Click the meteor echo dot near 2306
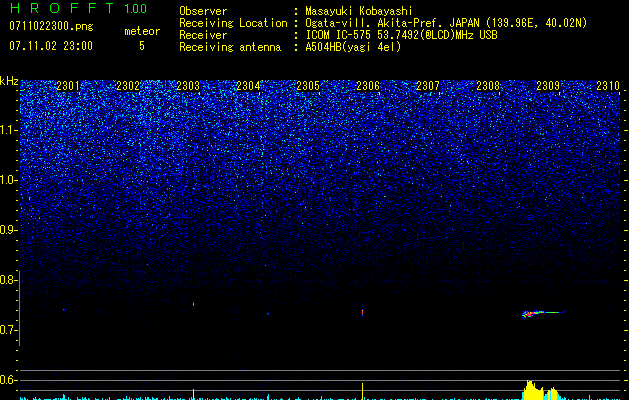 [x=362, y=312]
